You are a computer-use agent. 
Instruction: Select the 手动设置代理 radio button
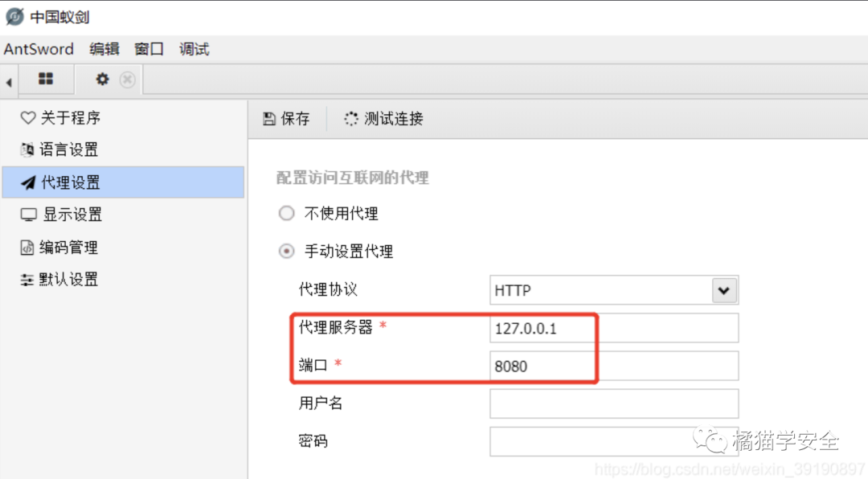[286, 252]
